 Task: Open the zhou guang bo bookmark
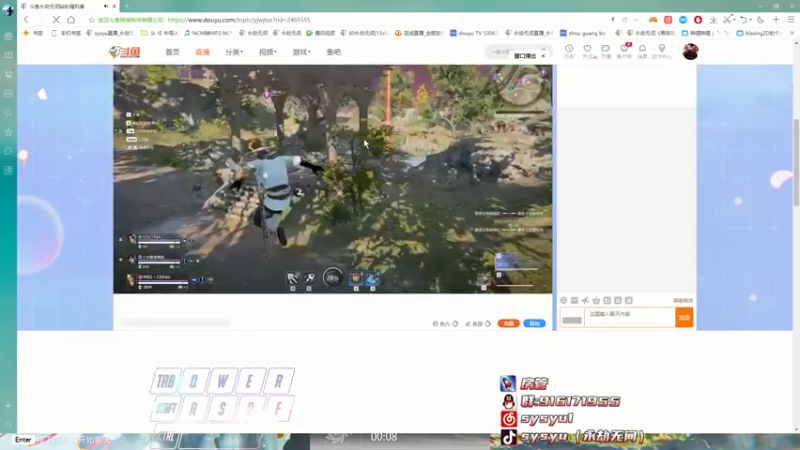coord(583,33)
